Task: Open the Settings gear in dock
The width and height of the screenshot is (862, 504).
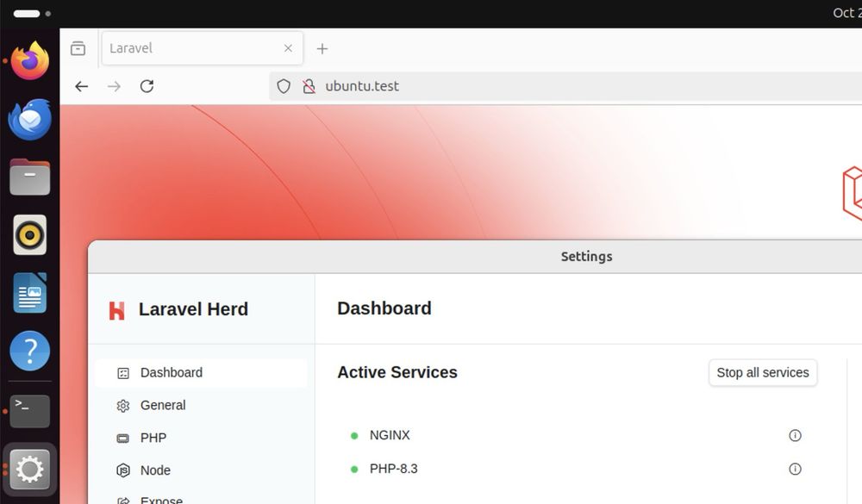Action: pyautogui.click(x=29, y=470)
